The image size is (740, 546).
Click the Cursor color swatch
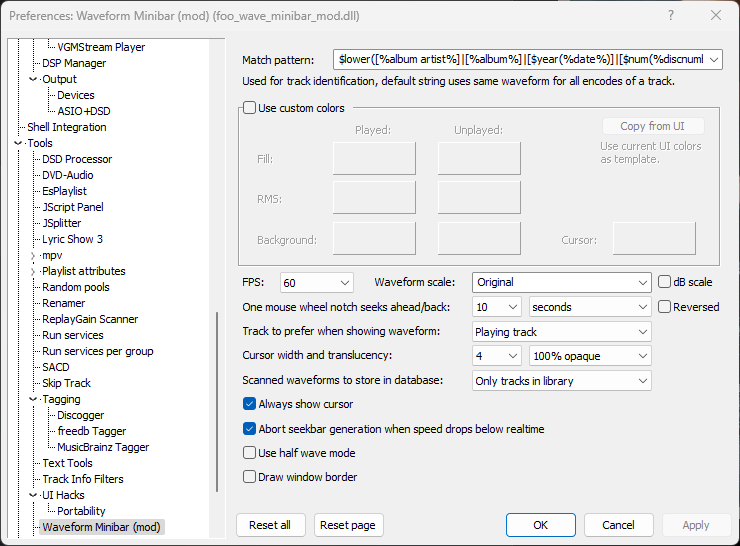click(654, 238)
